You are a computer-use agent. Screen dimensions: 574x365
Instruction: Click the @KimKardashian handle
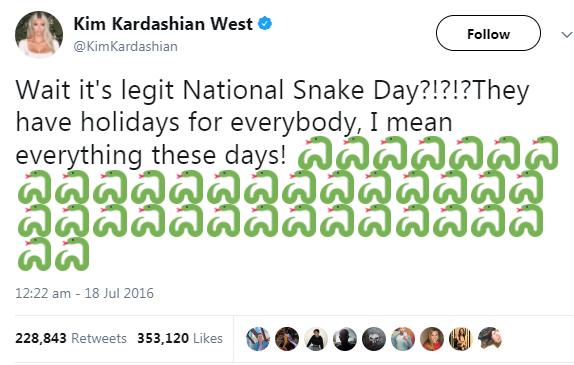[x=126, y=46]
